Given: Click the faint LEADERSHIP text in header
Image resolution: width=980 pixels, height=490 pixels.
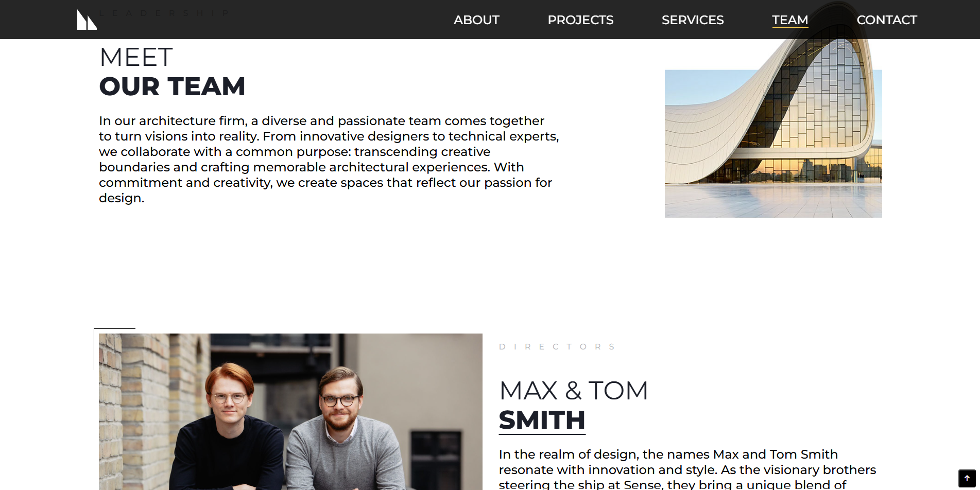Looking at the screenshot, I should click(x=164, y=13).
